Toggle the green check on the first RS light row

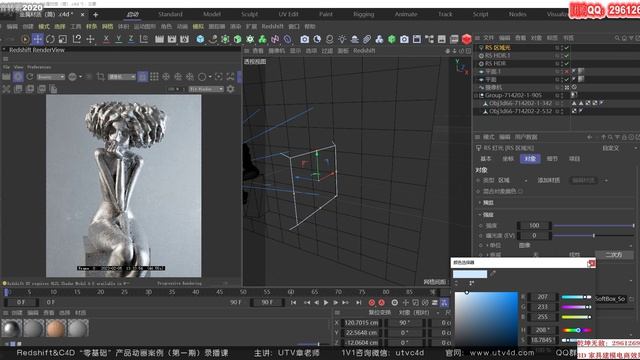[567, 48]
